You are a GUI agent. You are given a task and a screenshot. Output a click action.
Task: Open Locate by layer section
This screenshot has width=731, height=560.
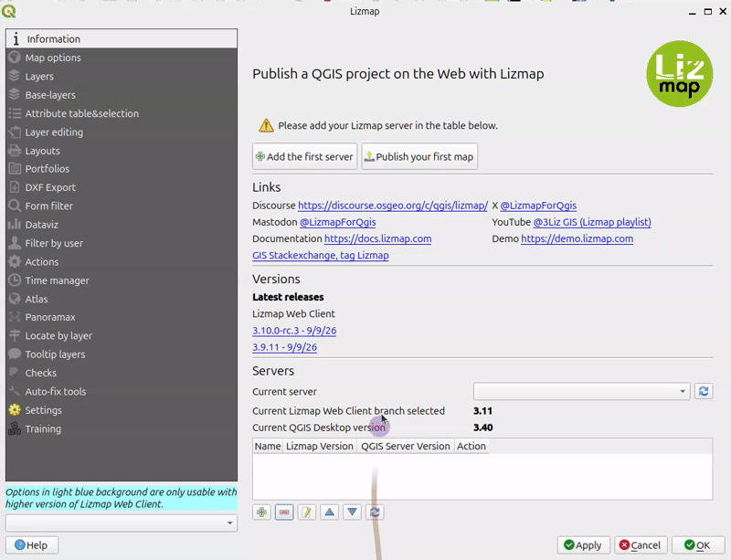tap(122, 335)
